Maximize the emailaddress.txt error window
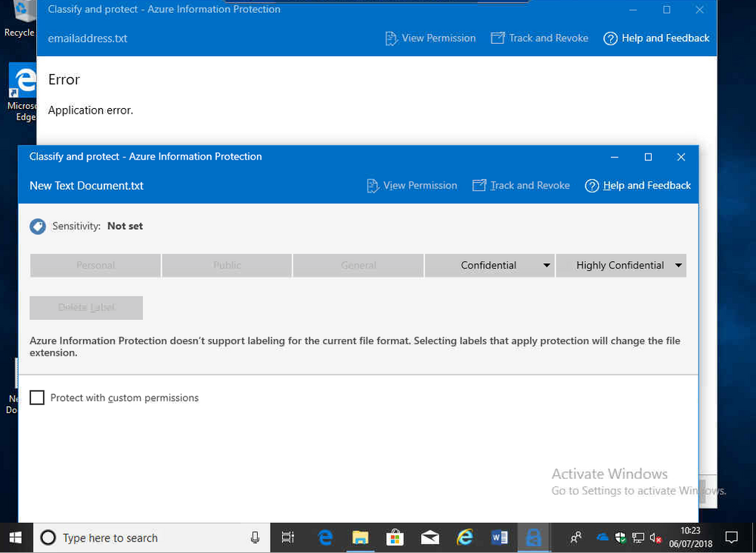The image size is (756, 553). pyautogui.click(x=667, y=10)
